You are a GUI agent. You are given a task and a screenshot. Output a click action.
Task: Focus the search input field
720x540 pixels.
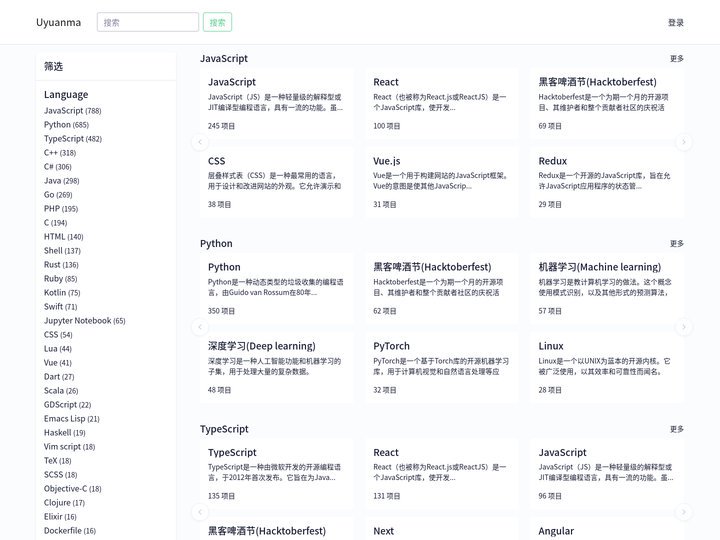point(148,22)
